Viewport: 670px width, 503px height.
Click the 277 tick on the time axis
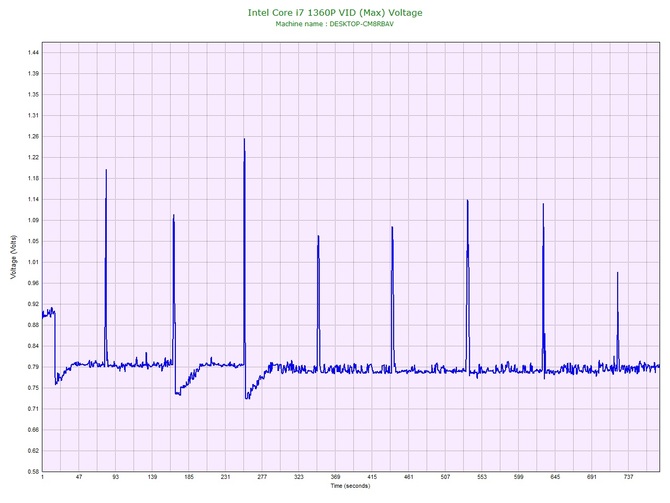point(262,477)
